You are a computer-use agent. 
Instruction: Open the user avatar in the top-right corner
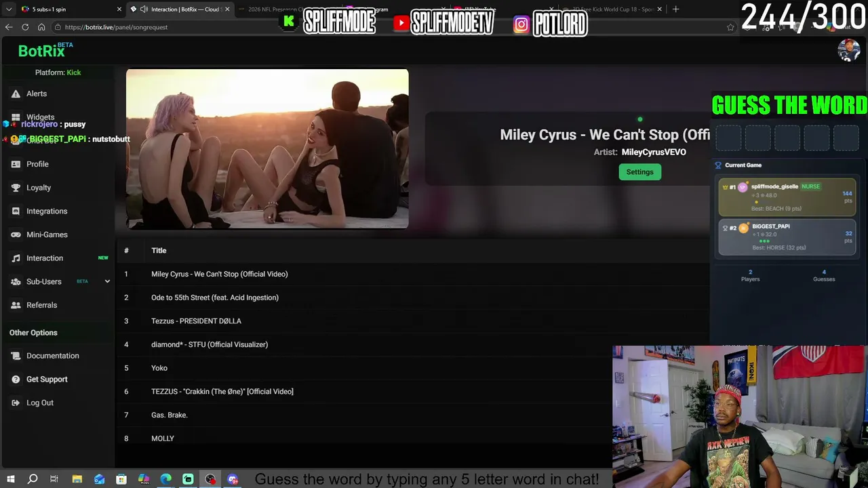[849, 50]
